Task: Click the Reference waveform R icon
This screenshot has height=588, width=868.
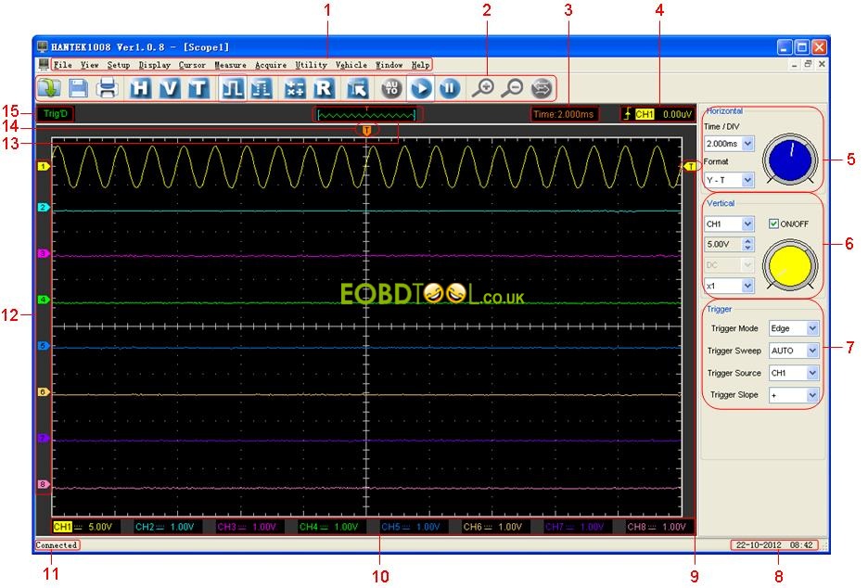Action: coord(324,88)
